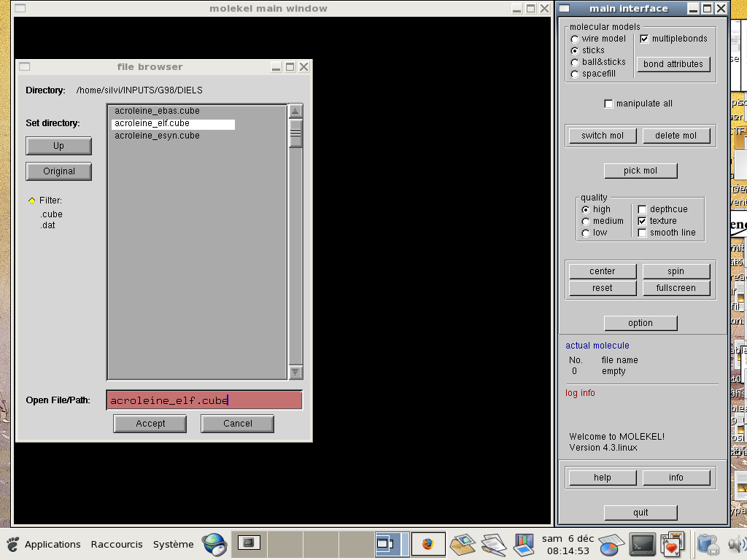747x560 pixels.
Task: Select acroleine_ebas.cube file
Action: tap(157, 111)
